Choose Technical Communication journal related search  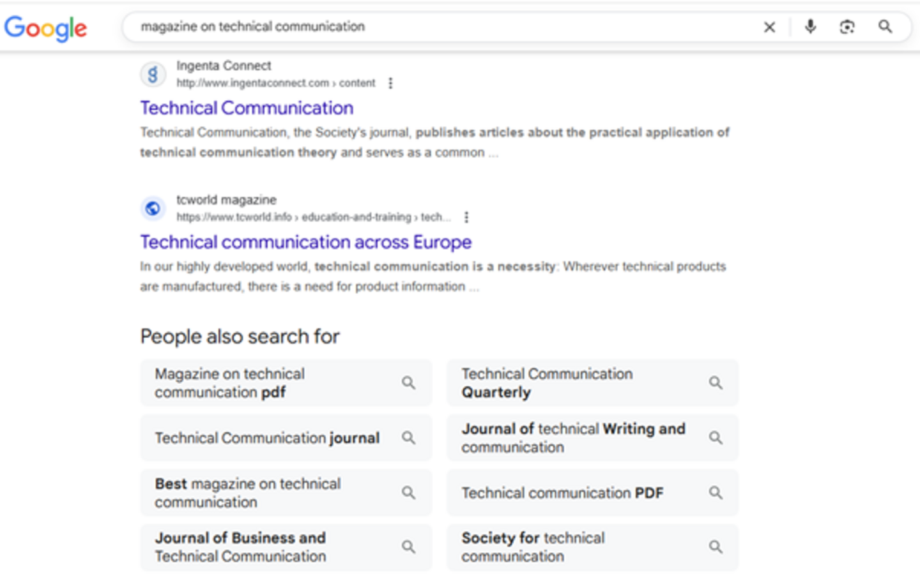click(x=286, y=438)
